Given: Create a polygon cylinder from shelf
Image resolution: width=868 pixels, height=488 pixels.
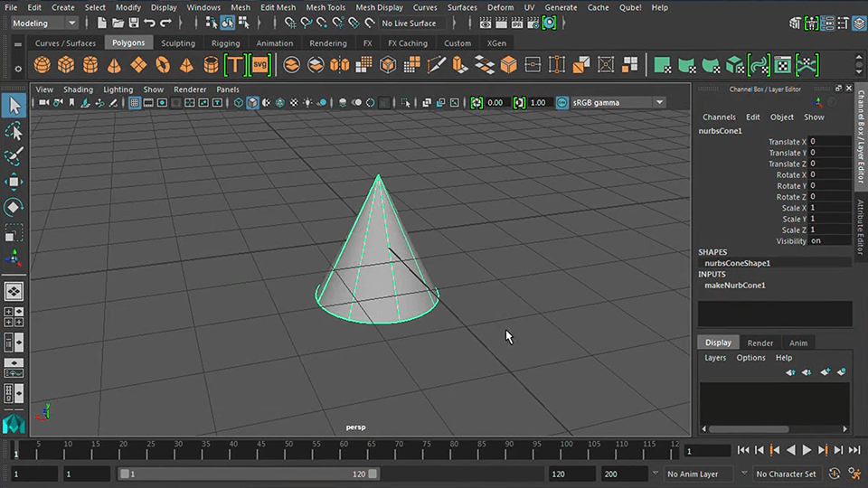Looking at the screenshot, I should pyautogui.click(x=90, y=65).
